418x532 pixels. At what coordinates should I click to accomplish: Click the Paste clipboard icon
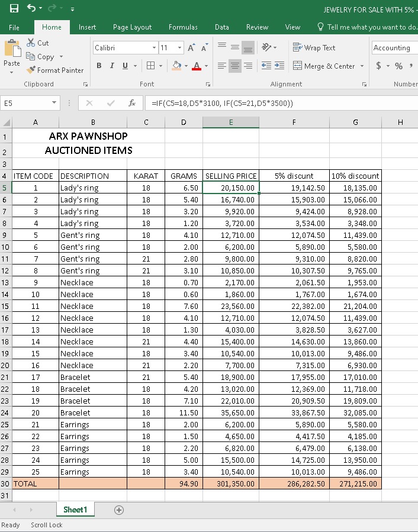(12, 48)
